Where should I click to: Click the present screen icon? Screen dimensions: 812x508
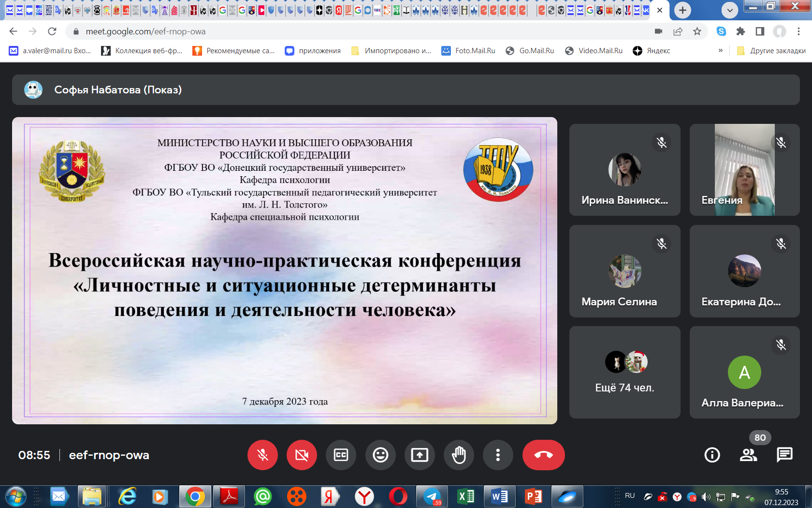tap(420, 455)
